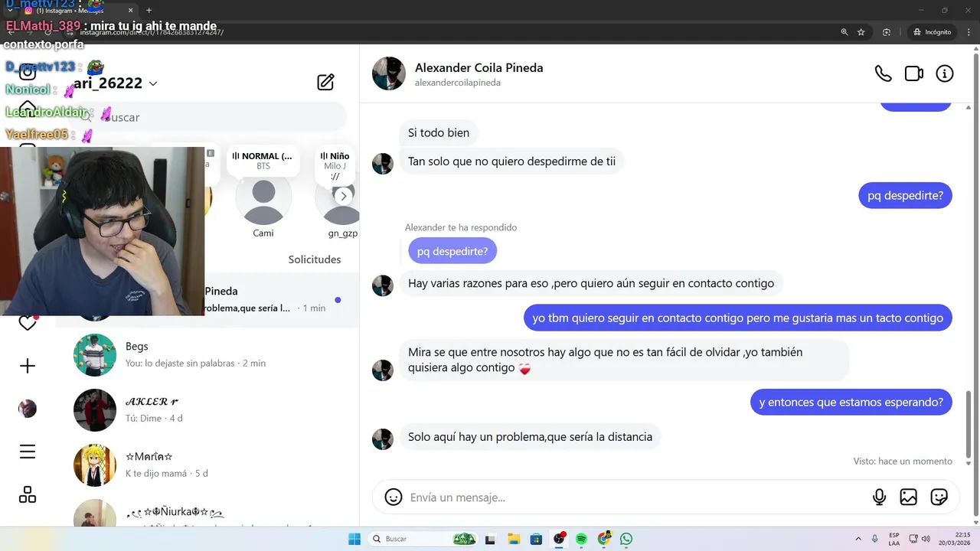Click quoted reply bubble 'pq despedirte?'
The image size is (980, 551).
click(452, 251)
